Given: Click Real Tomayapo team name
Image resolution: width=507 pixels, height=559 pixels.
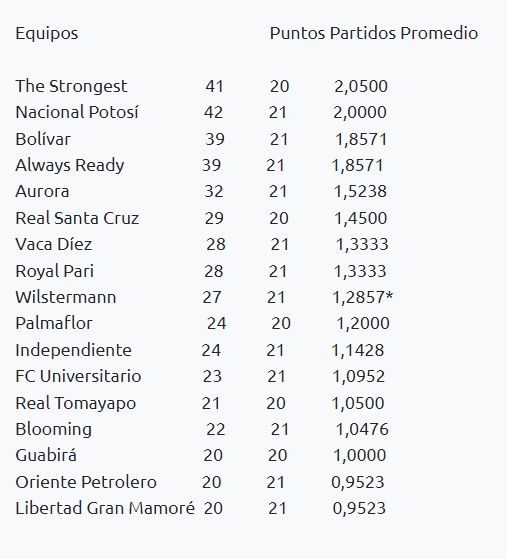Looking at the screenshot, I should 76,404.
